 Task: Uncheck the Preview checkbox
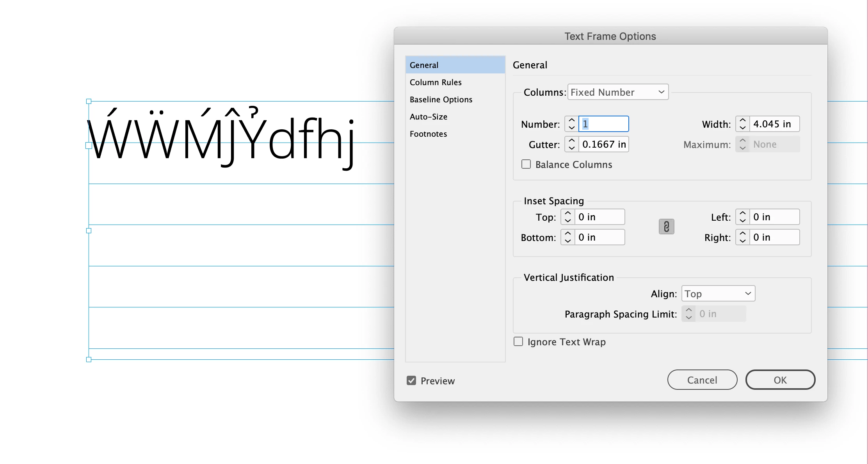point(411,380)
